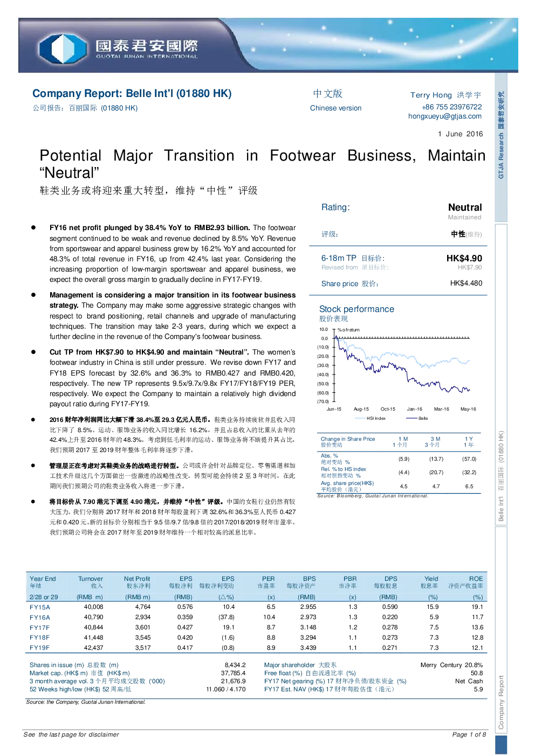The height and width of the screenshot is (756, 535).
Task: Click the FY17 Est. NAV label
Action: pos(329,689)
